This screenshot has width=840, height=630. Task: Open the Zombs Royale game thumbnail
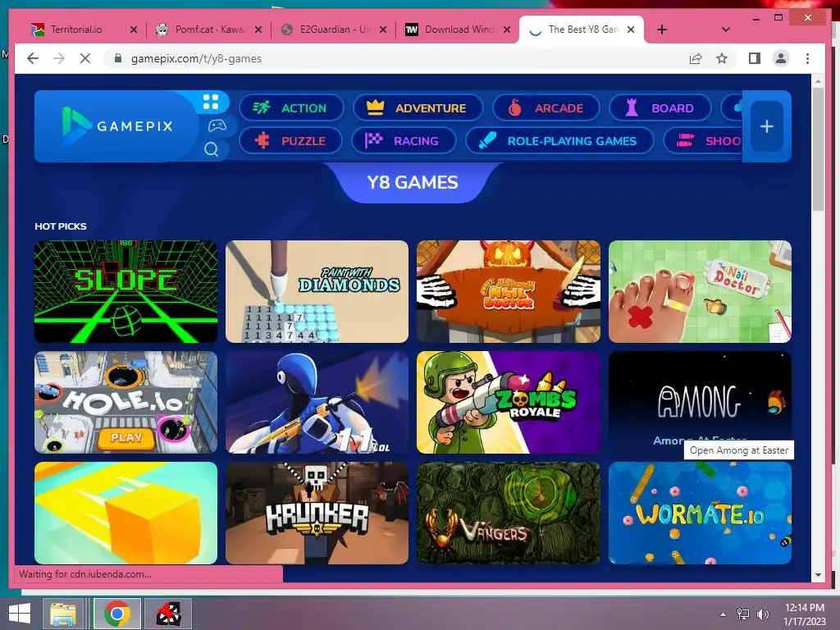[x=509, y=402]
